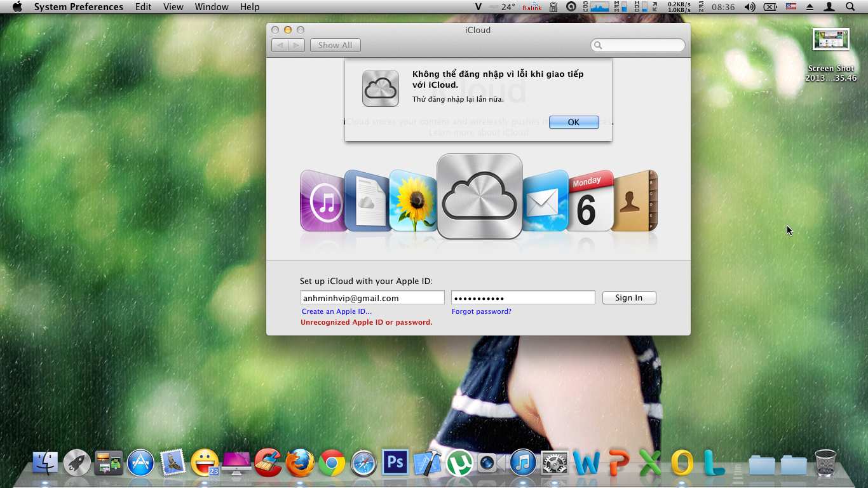Open Mission Control in the Dock

109,463
